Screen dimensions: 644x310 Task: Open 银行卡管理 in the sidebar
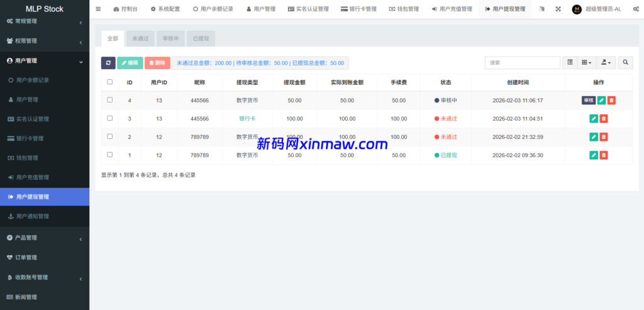point(45,138)
